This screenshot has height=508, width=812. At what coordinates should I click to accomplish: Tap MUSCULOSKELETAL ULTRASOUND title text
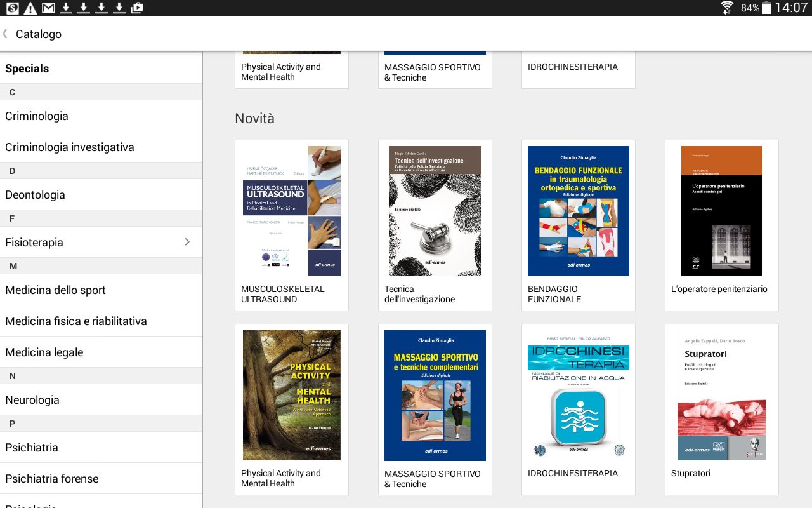tap(283, 294)
